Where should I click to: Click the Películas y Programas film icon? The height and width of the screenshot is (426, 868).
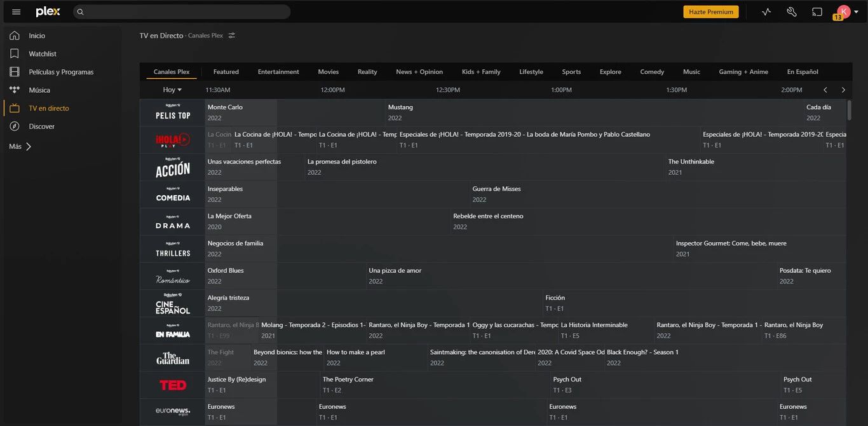(15, 72)
